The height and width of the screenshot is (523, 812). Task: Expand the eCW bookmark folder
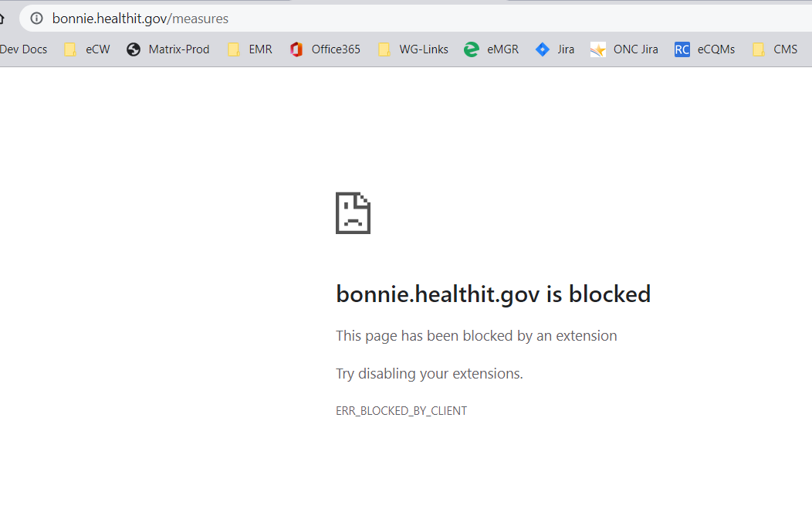[87, 49]
